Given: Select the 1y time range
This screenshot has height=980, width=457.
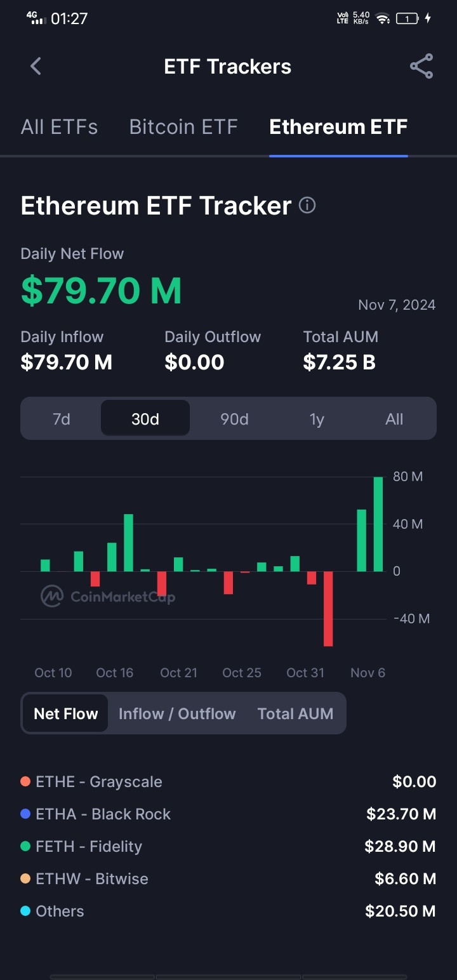Looking at the screenshot, I should (317, 419).
